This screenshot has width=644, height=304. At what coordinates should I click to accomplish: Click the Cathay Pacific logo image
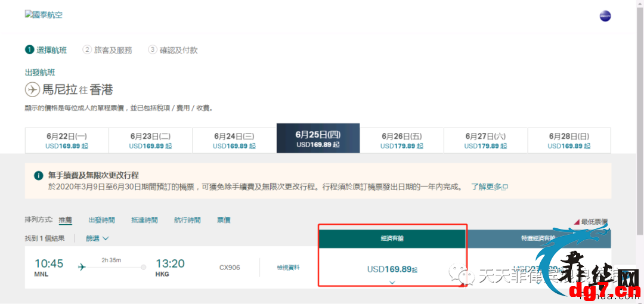point(44,15)
